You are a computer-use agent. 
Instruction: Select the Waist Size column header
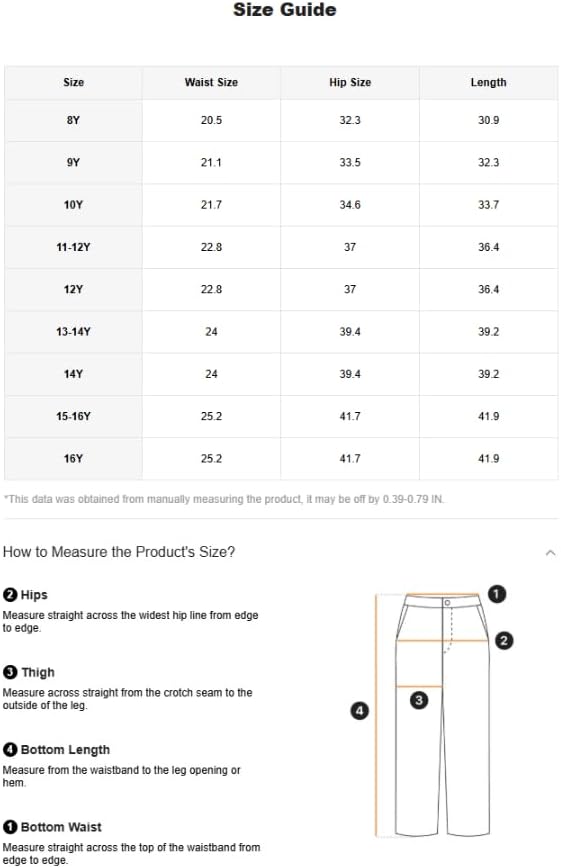[x=211, y=82]
